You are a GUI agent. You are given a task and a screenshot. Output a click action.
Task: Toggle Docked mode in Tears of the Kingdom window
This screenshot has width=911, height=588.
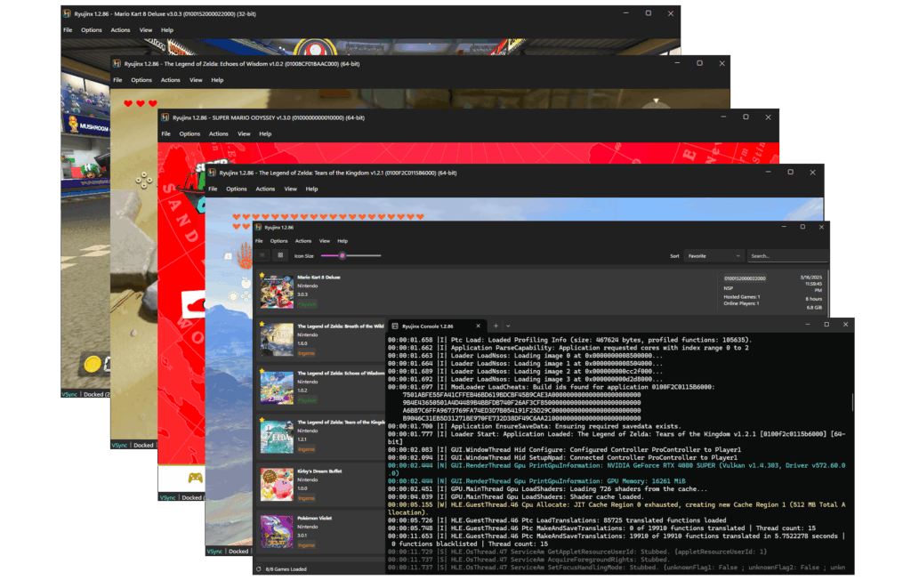pos(238,552)
